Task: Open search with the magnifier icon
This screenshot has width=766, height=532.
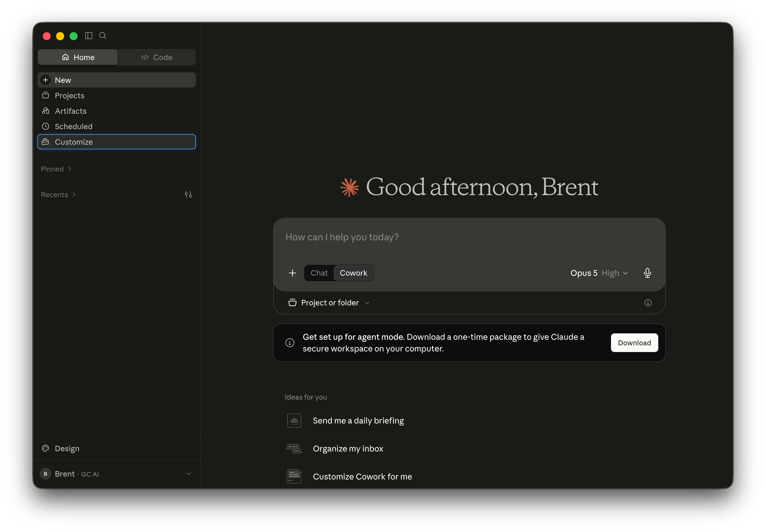Action: [x=103, y=36]
